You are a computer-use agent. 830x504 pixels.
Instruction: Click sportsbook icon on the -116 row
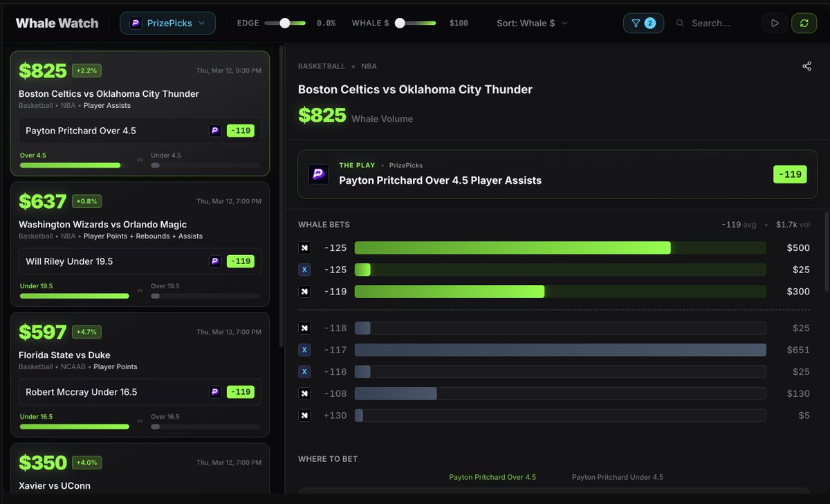click(x=304, y=372)
